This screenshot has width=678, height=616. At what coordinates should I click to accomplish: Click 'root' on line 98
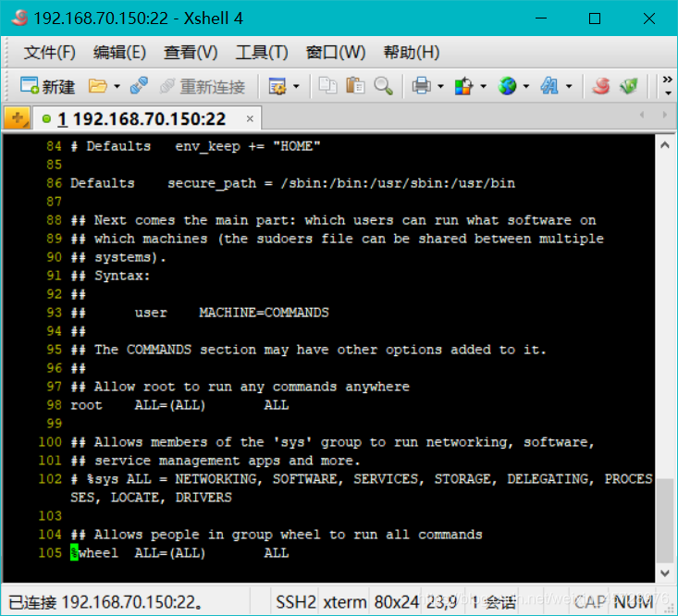pyautogui.click(x=86, y=405)
